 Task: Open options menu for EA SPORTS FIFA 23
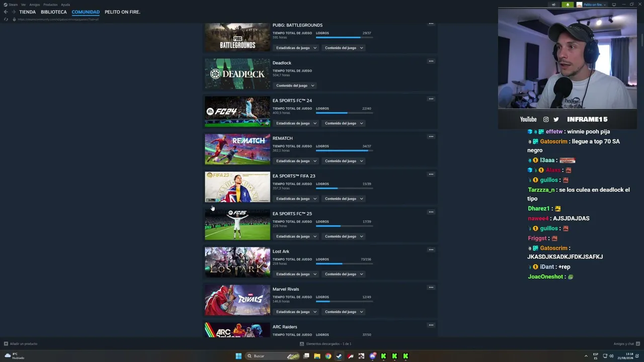(431, 174)
